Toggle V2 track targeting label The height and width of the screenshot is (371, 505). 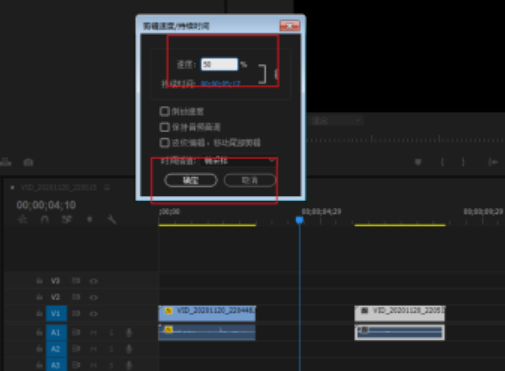click(55, 297)
